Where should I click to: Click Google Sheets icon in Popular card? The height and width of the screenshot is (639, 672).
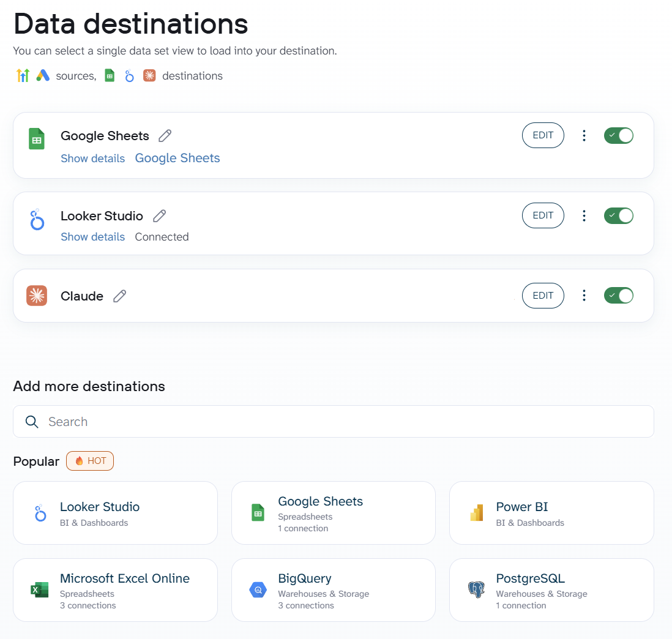pyautogui.click(x=258, y=512)
